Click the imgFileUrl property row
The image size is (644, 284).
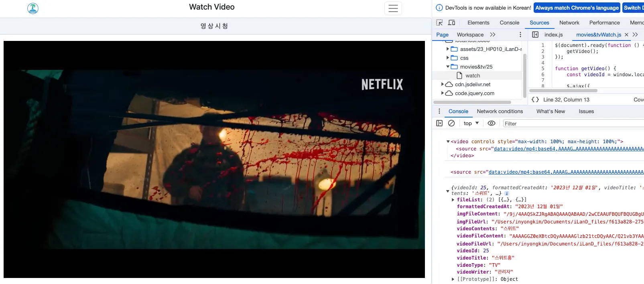[550, 222]
